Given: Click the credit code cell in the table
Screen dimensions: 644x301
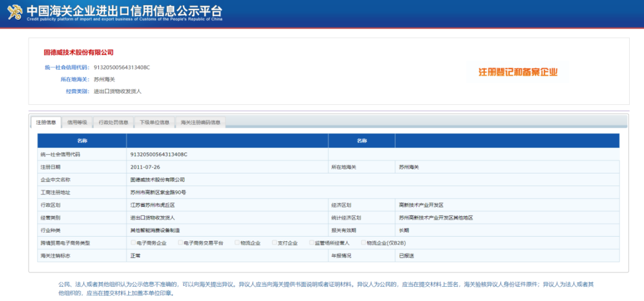Looking at the screenshot, I should click(x=227, y=154).
